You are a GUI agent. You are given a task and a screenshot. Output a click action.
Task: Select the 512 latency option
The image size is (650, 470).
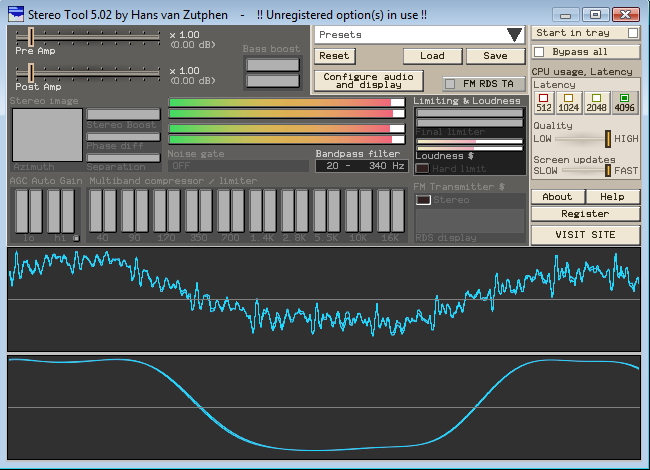(x=543, y=103)
